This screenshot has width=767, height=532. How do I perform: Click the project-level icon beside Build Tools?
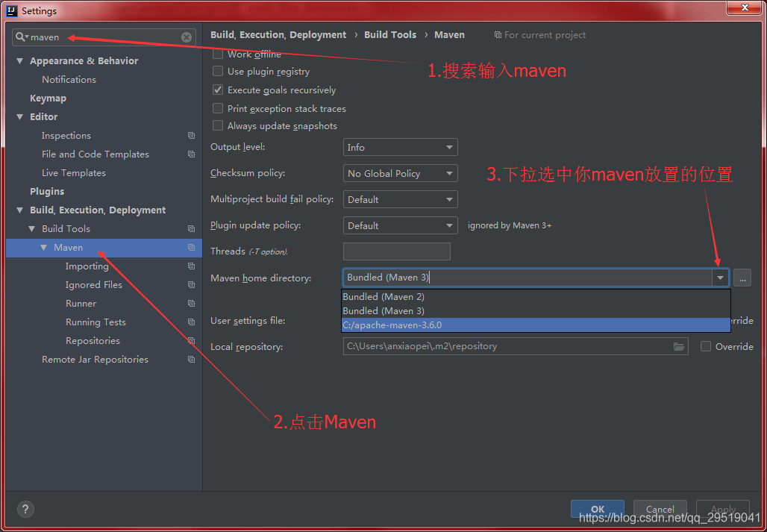(x=191, y=229)
